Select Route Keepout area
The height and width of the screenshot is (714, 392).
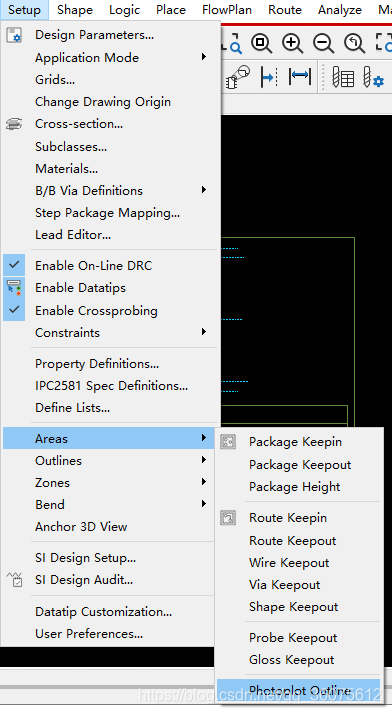(x=299, y=541)
